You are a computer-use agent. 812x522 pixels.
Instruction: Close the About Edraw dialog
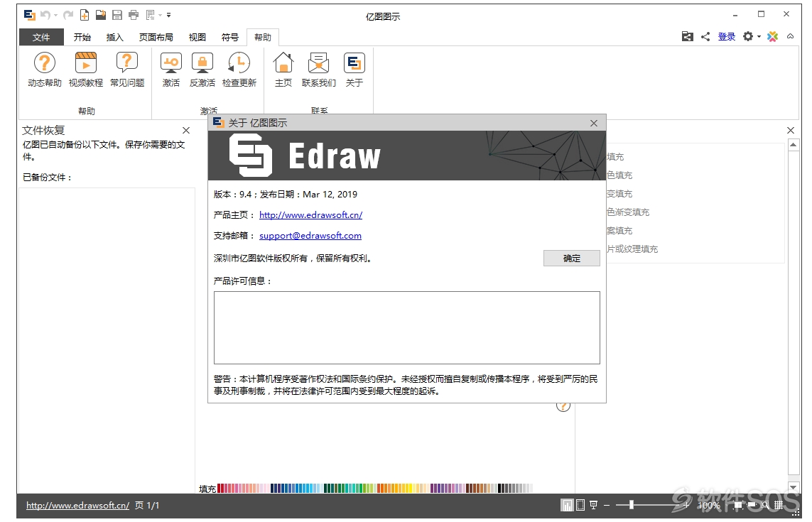tap(594, 124)
